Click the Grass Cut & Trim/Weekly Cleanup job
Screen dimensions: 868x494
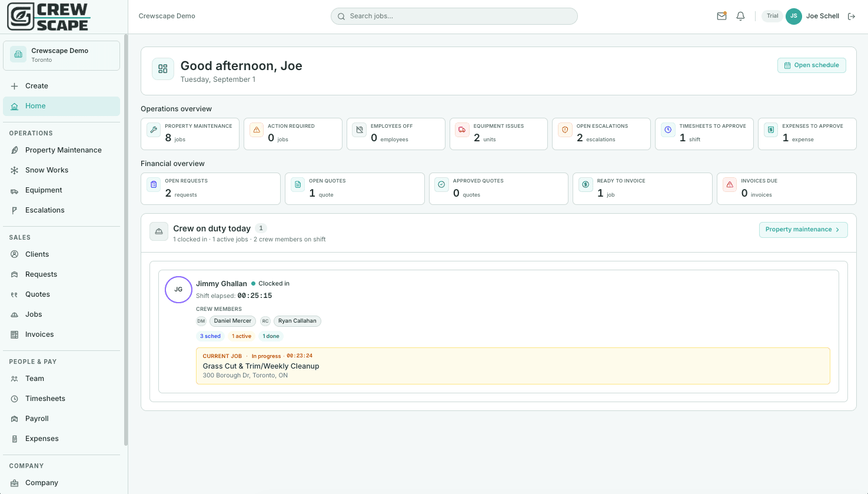[x=513, y=366]
